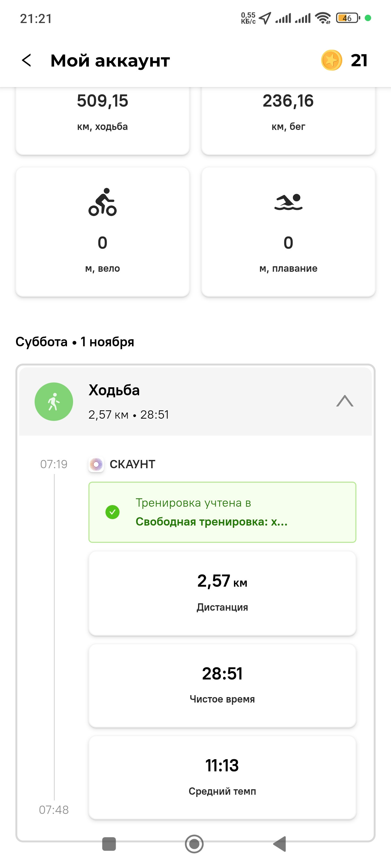Tap the coin count number 21

coord(359,60)
